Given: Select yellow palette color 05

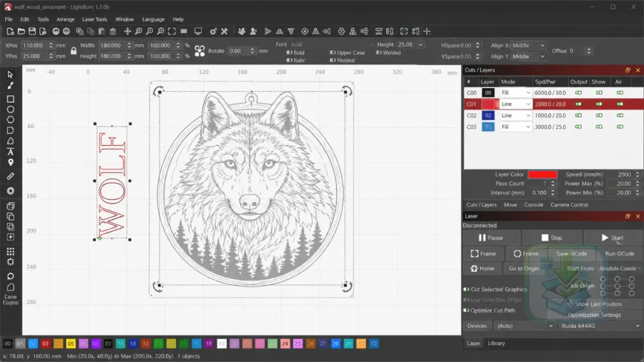Looking at the screenshot, I should [x=70, y=344].
